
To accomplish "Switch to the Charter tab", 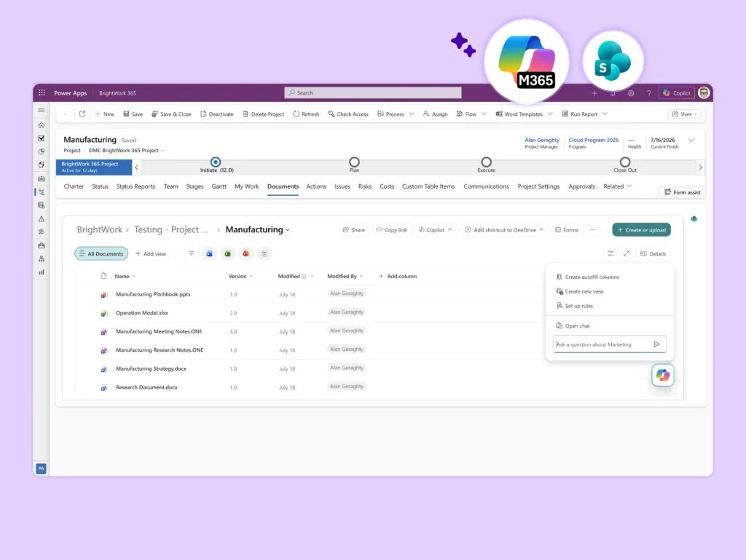I will click(74, 186).
